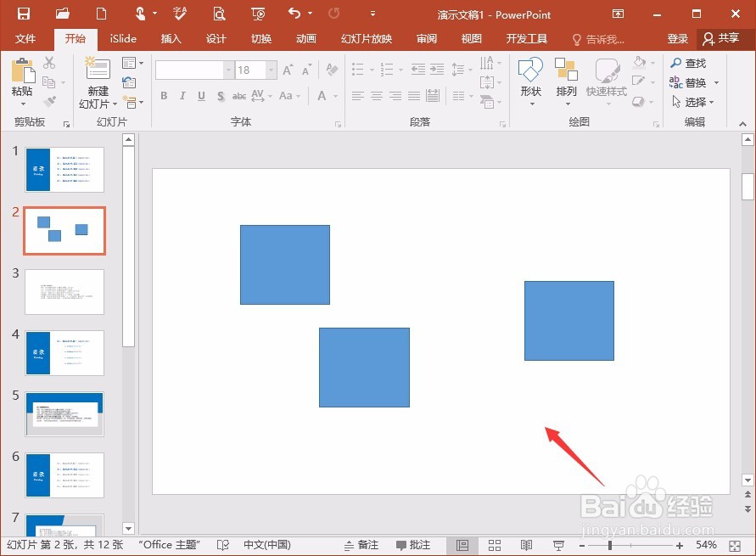Start slideshow from beginning icon in title bar
756x556 pixels.
[258, 14]
